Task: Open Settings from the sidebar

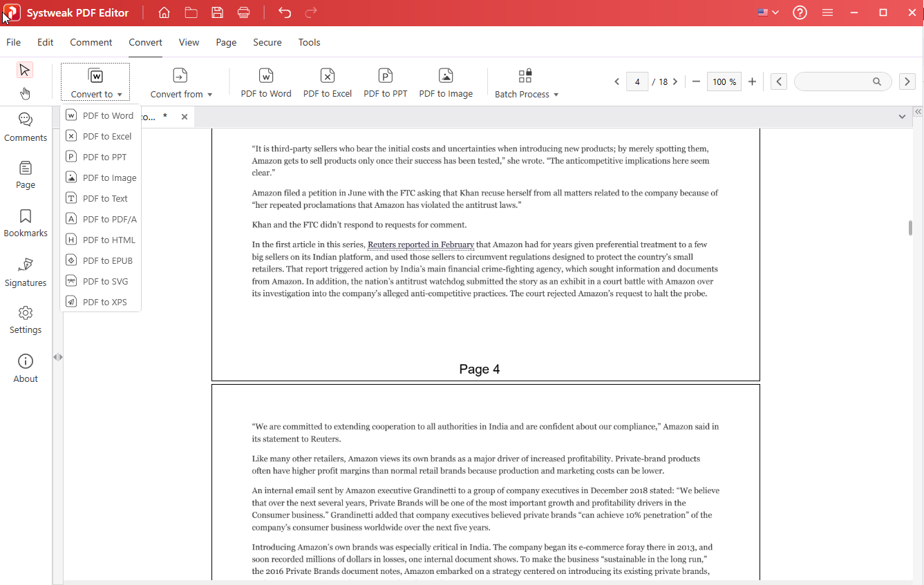Action: point(26,320)
